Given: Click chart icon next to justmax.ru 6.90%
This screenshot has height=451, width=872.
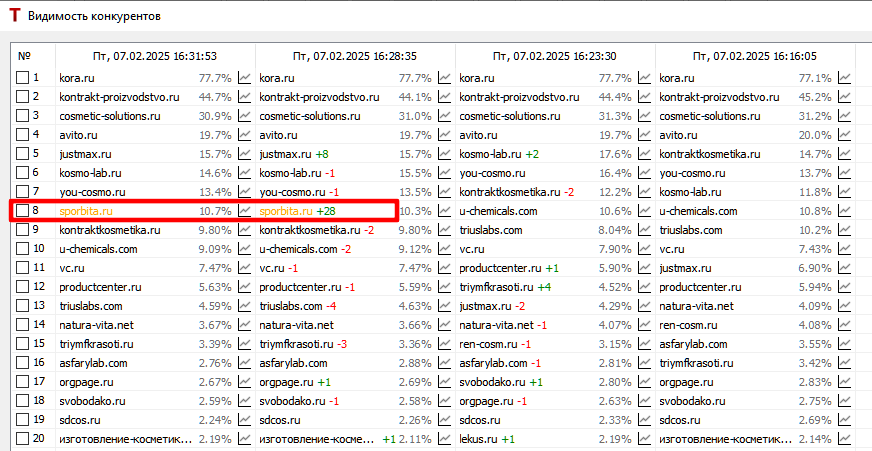Looking at the screenshot, I should (x=845, y=268).
